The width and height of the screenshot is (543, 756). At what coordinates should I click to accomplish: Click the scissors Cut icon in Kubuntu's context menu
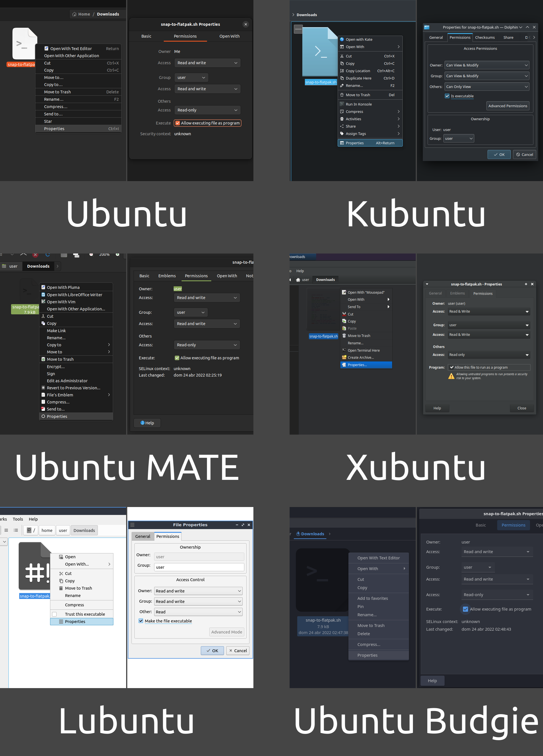(x=342, y=56)
